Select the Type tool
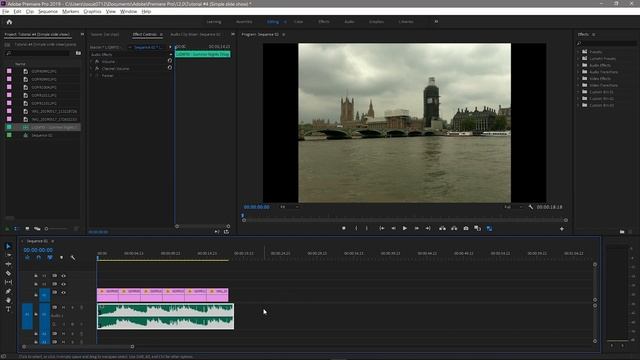The height and width of the screenshot is (360, 640). 8,309
